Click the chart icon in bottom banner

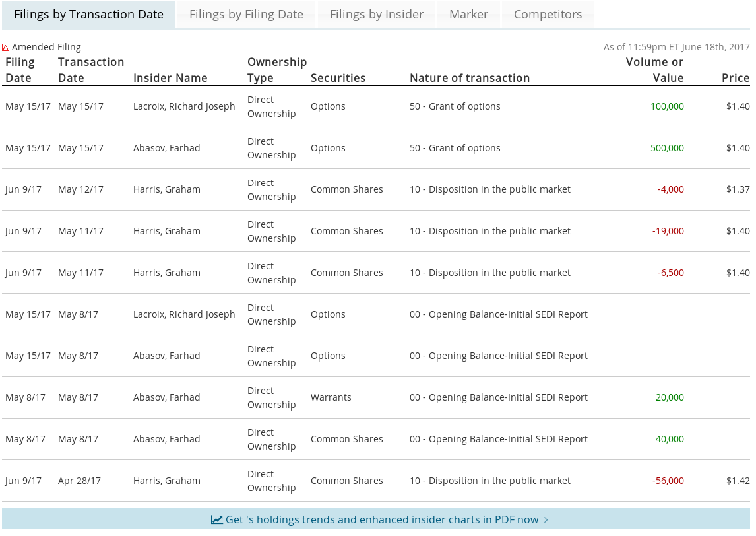coord(216,519)
